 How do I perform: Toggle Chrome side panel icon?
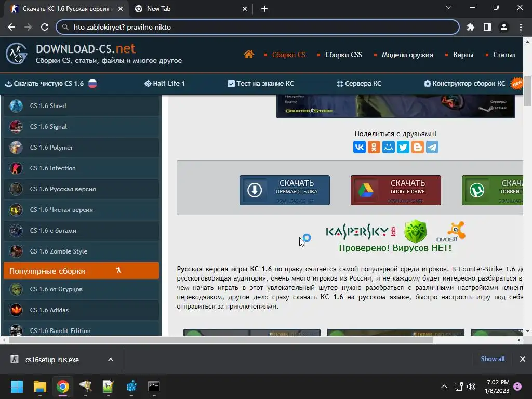click(x=487, y=27)
